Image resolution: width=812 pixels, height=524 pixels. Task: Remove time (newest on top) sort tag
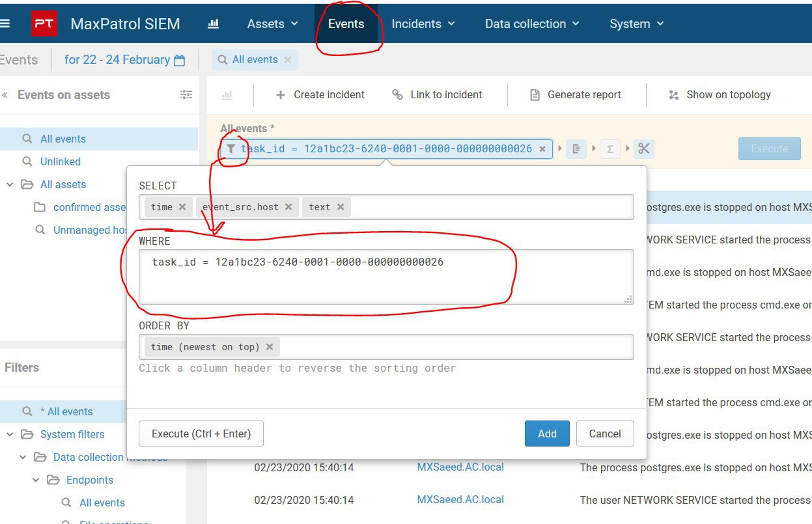(270, 347)
